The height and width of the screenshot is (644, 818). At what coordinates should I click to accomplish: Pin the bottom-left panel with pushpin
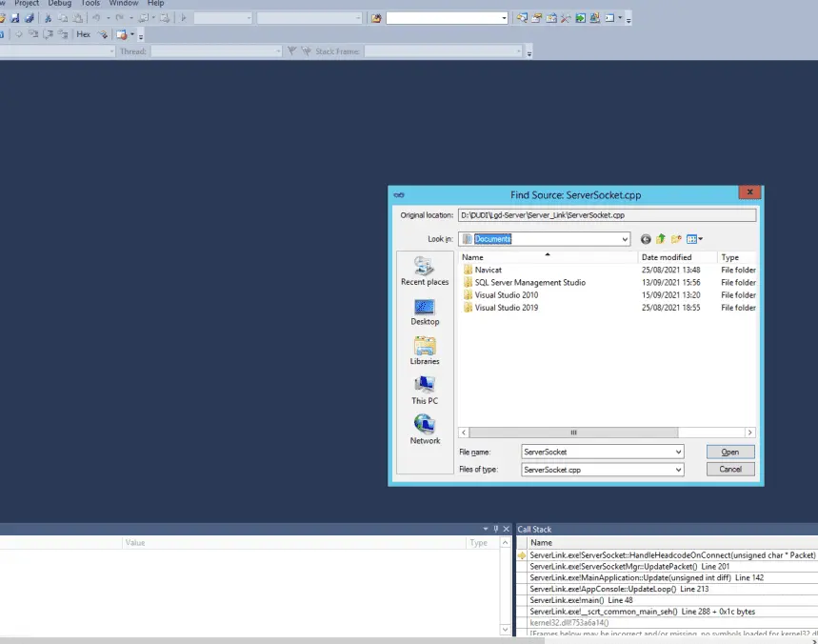point(495,529)
